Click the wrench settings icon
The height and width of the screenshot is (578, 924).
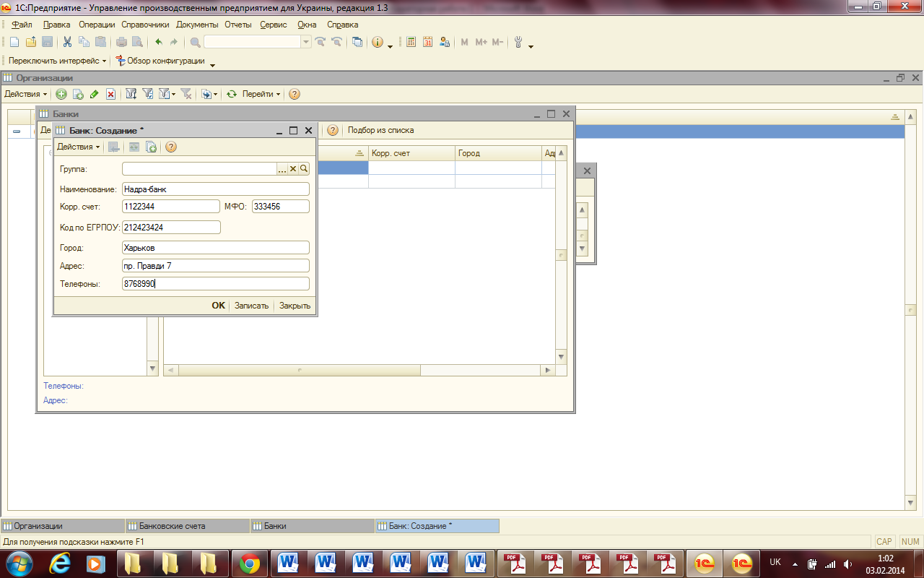(x=518, y=42)
